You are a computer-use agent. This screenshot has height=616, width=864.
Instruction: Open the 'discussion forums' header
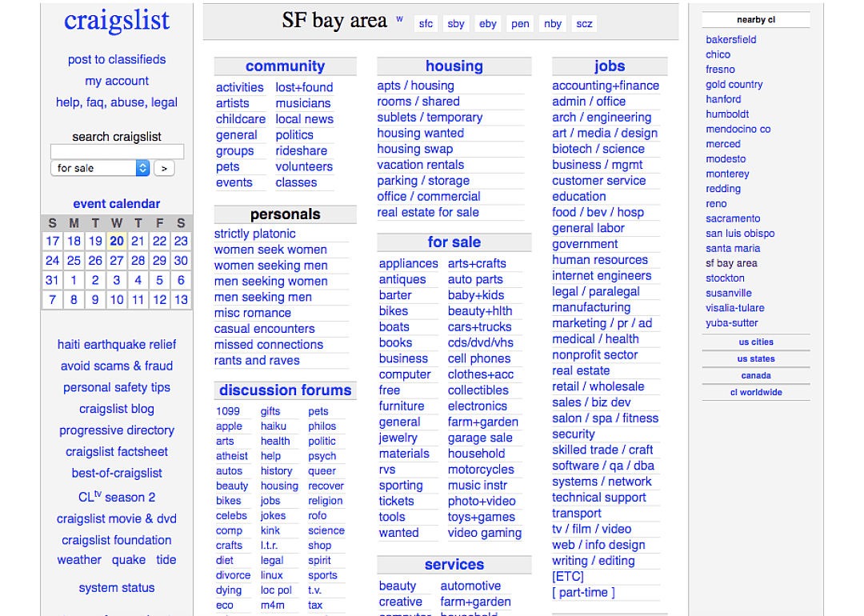pyautogui.click(x=286, y=390)
